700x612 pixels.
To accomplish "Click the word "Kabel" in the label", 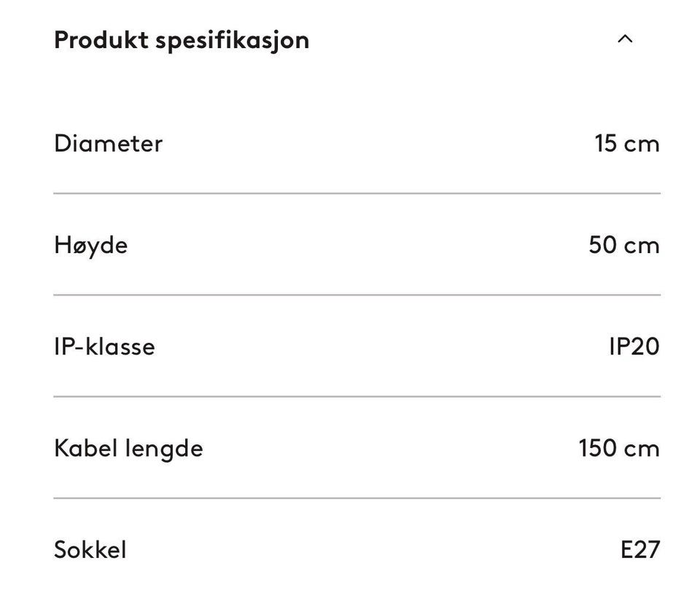I will [x=86, y=448].
